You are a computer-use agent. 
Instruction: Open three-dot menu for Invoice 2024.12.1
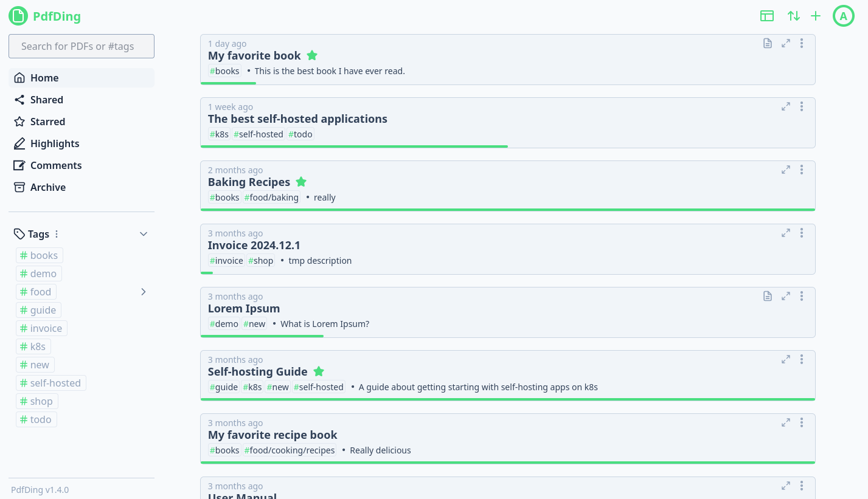point(802,233)
